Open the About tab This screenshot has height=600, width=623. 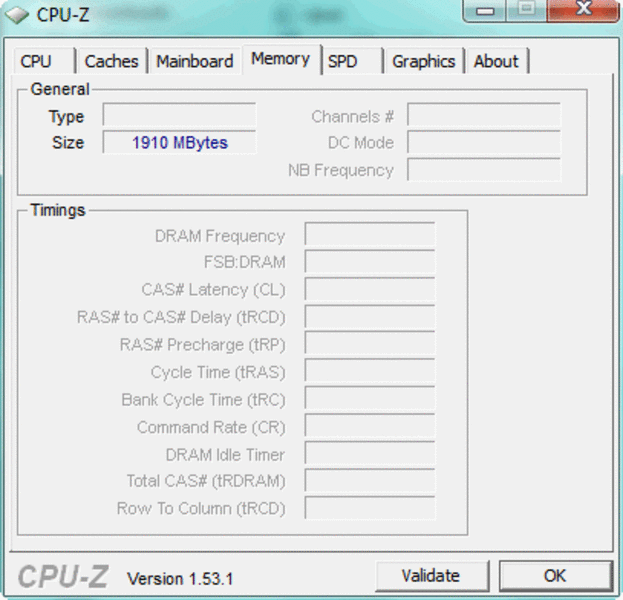[x=496, y=61]
